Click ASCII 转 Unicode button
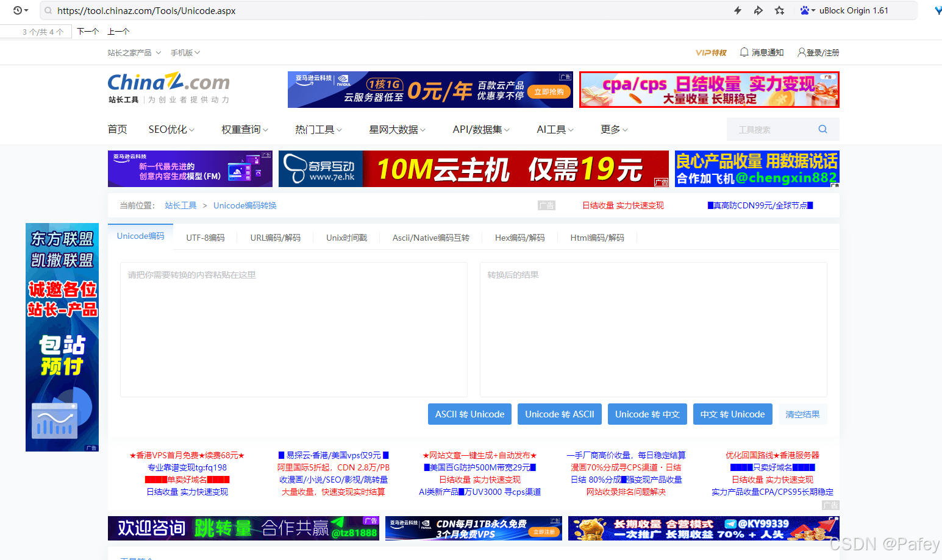Screen dimensions: 942x560 (x=469, y=414)
